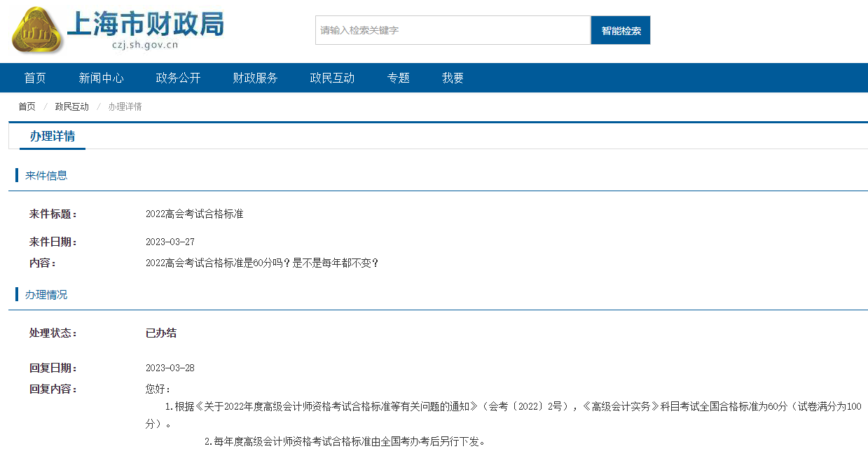868x456 pixels.
Task: Open the 首页 menu item
Action: [34, 78]
